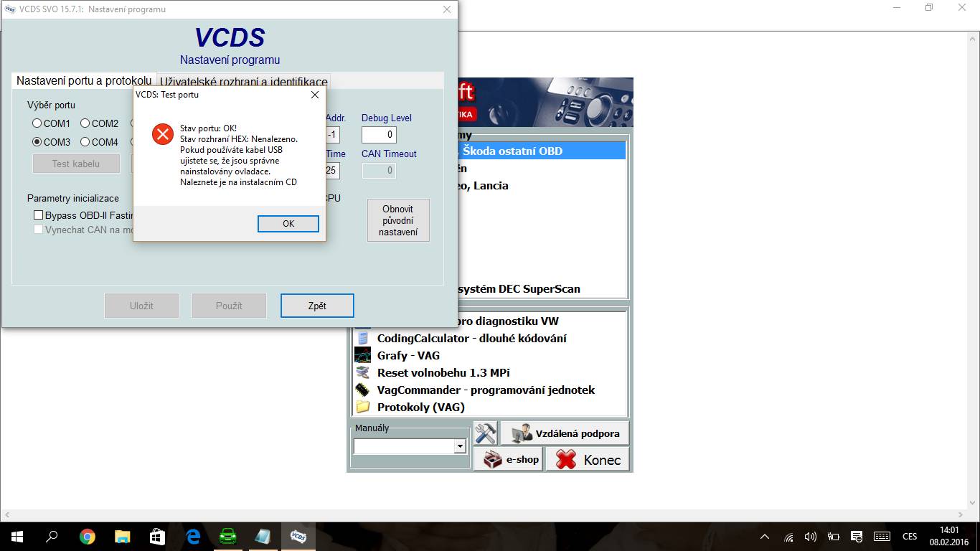980x551 pixels.
Task: Open taskbar search magnifier
Action: pyautogui.click(x=52, y=537)
